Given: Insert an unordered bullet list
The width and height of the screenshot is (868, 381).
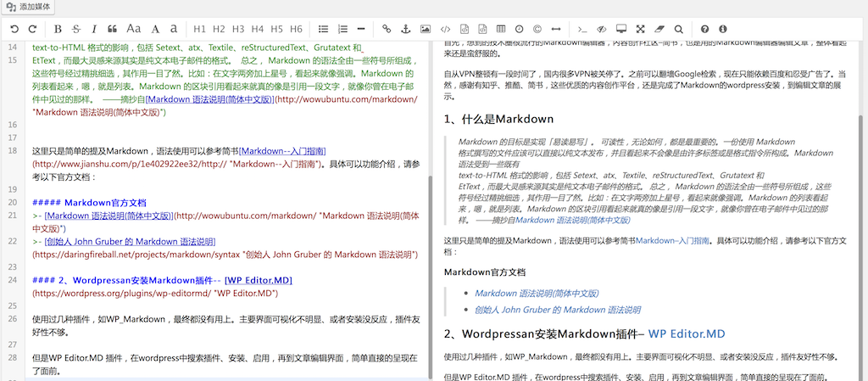Looking at the screenshot, I should coord(324,29).
